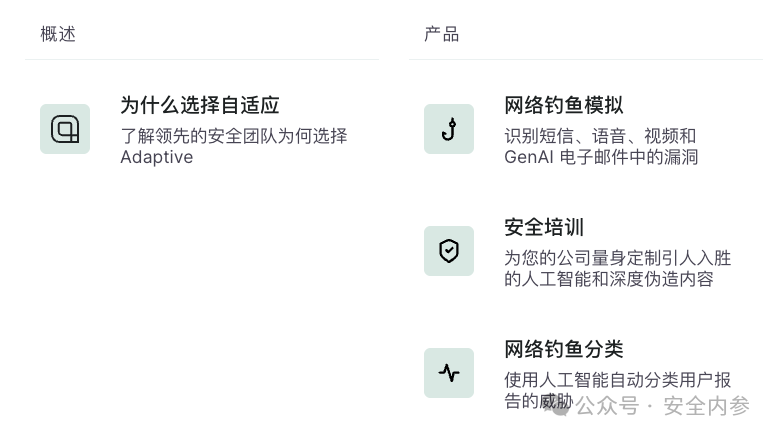
Task: Click the shield checkmark icon
Action: point(449,251)
